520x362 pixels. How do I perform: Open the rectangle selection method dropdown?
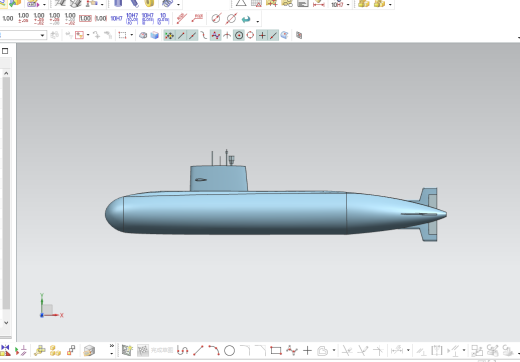[x=132, y=35]
